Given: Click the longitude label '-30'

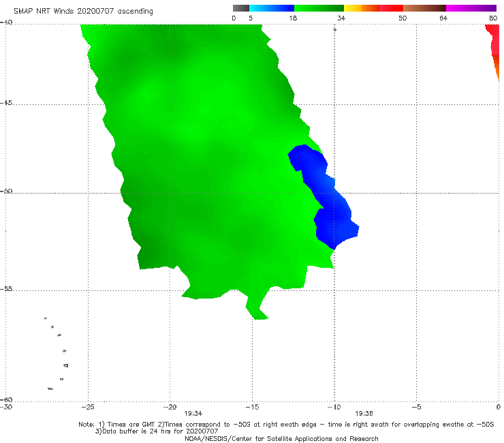Looking at the screenshot, I should [6, 407].
